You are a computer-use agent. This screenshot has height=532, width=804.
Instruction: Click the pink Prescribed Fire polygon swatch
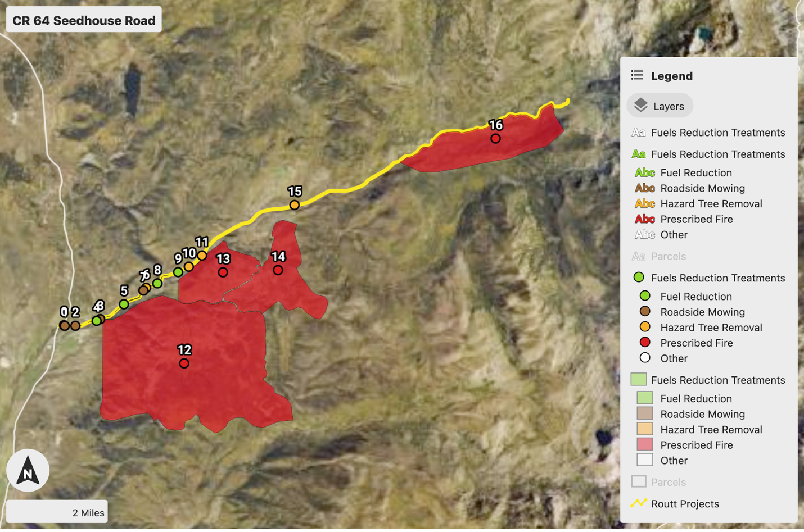pyautogui.click(x=645, y=444)
